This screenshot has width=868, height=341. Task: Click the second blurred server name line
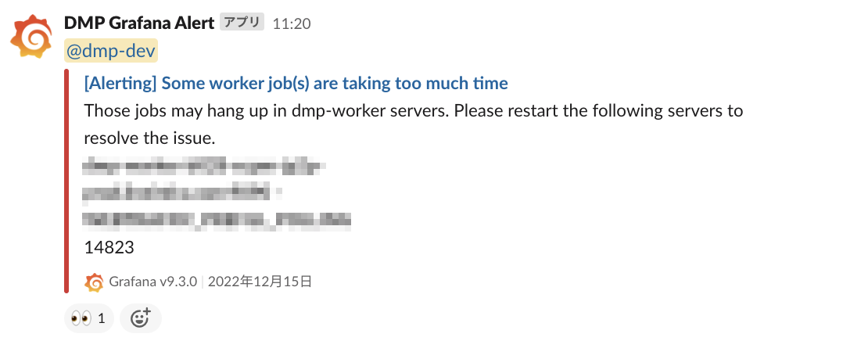[x=181, y=192]
